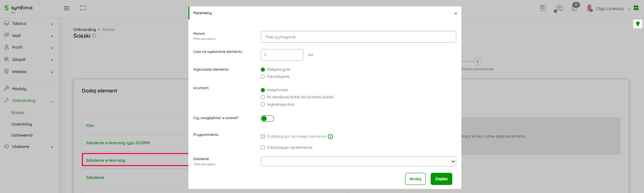Select the Wybranego dnia radio option
Viewport: 644px width, 193px height.
pos(263,105)
